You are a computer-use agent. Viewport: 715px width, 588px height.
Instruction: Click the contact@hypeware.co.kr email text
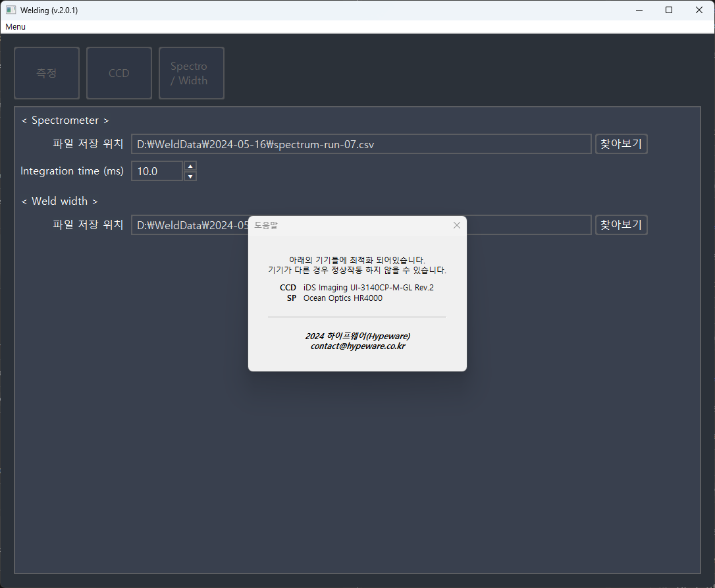click(358, 346)
